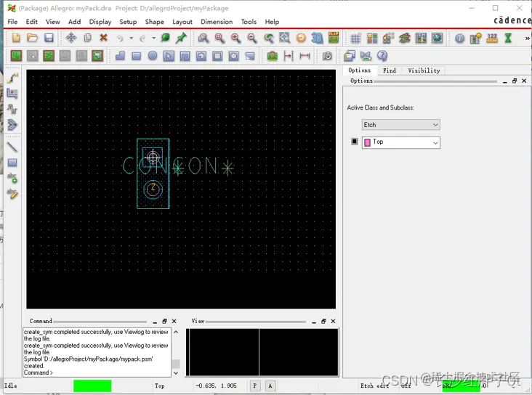This screenshot has width=532, height=395.
Task: Click the question mark help icon
Action: [x=382, y=56]
